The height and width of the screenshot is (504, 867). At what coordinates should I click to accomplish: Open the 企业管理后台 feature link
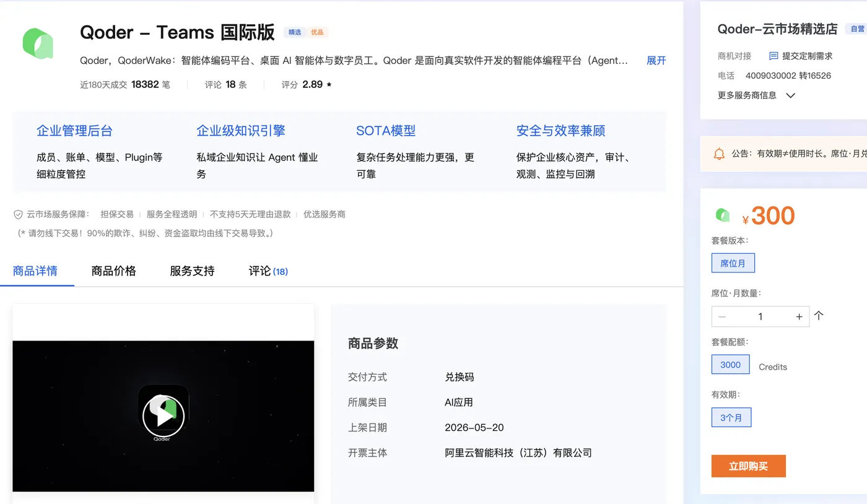74,131
